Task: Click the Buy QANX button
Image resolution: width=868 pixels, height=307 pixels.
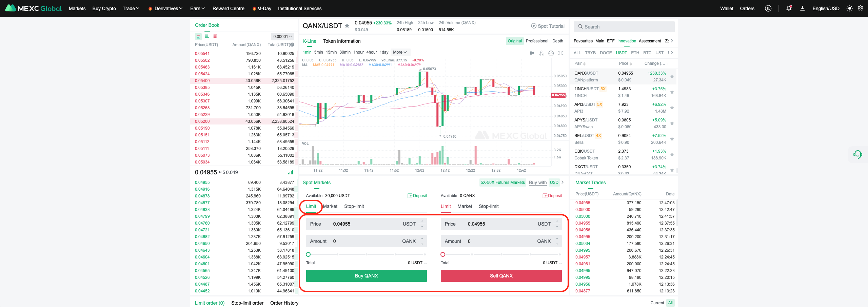Action: click(x=366, y=276)
